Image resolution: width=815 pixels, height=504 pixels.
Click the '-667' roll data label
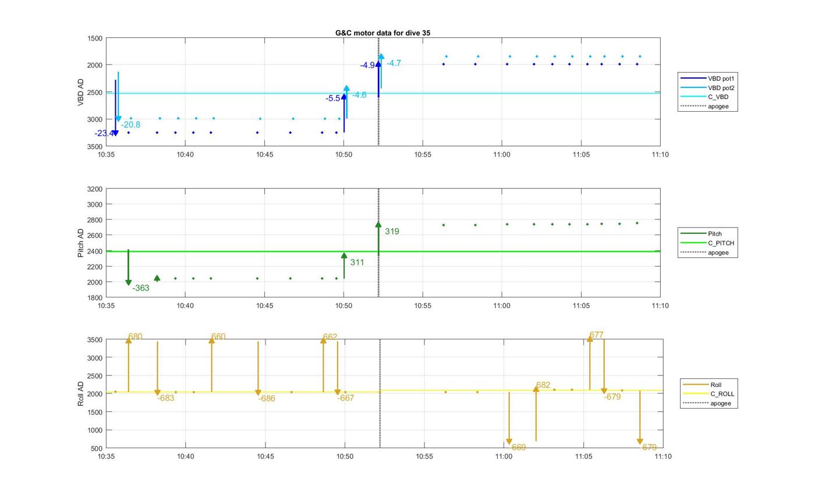click(346, 399)
